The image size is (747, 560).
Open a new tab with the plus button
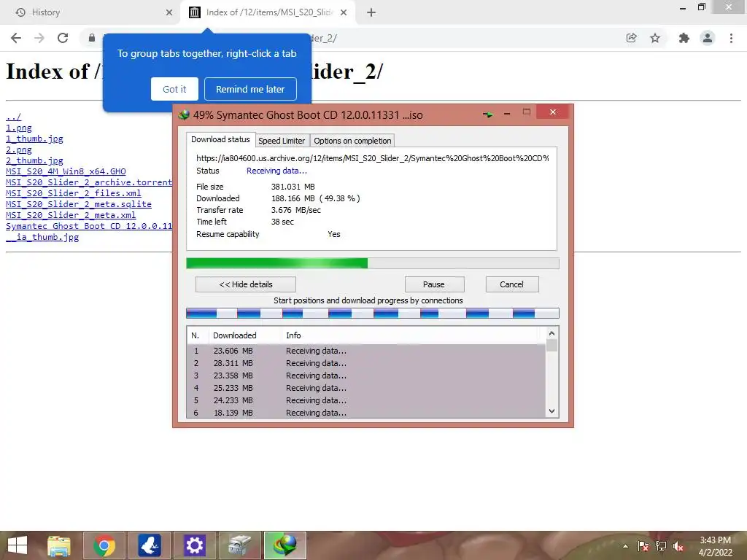(371, 12)
